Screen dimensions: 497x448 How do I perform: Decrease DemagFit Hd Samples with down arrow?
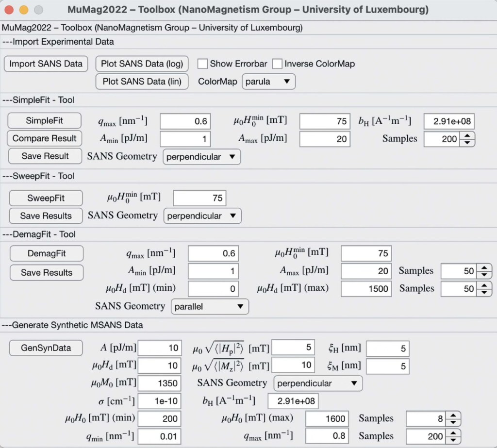coord(484,292)
